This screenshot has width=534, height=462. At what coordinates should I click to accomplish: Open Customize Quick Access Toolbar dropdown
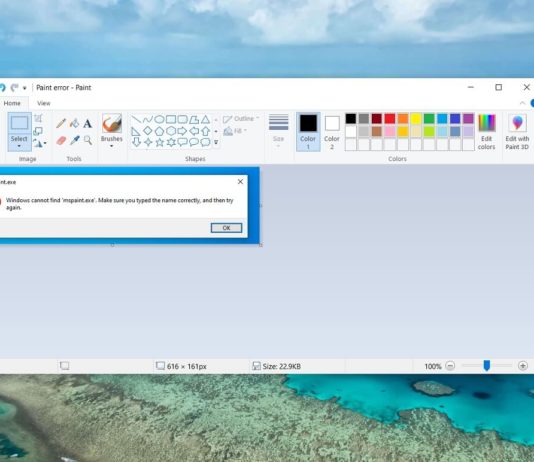(25, 88)
